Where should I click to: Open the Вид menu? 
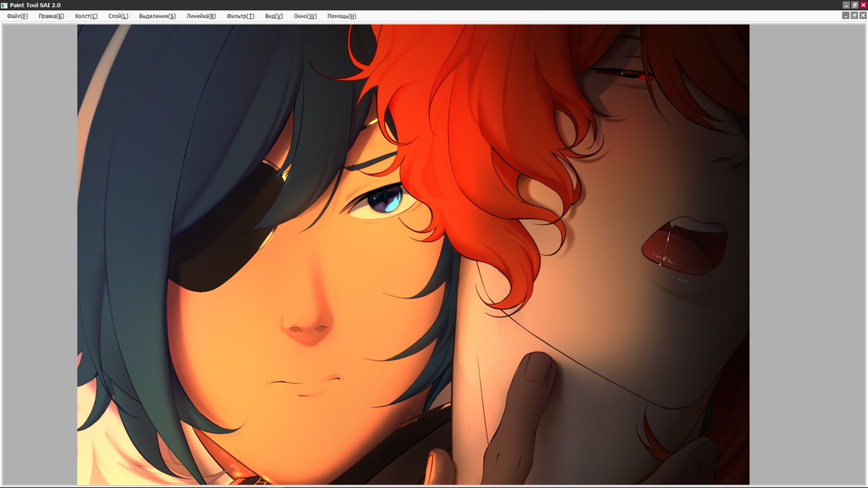click(x=274, y=16)
